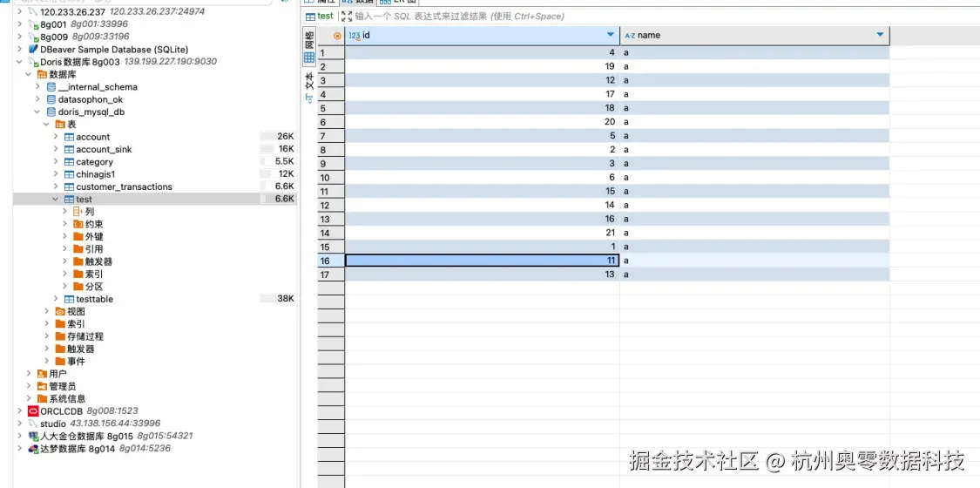Click the id cell with value 19
Screen dimensions: 980x488
click(x=482, y=66)
